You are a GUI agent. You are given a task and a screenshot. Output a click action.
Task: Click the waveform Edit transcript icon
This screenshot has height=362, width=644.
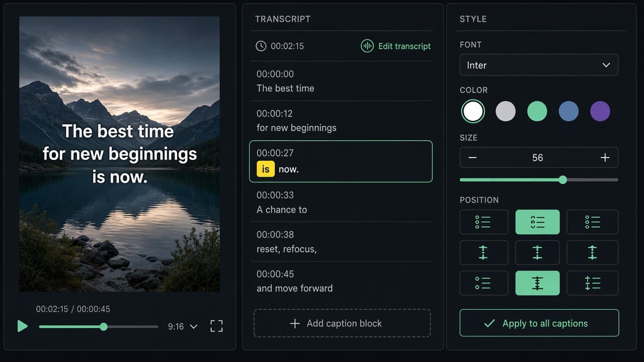tap(367, 46)
